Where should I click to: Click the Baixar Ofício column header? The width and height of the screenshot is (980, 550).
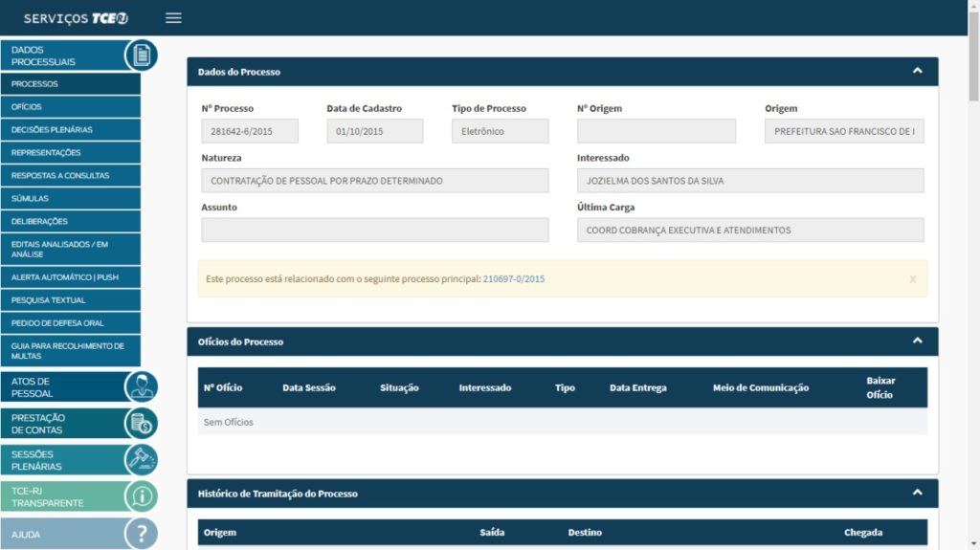[880, 387]
